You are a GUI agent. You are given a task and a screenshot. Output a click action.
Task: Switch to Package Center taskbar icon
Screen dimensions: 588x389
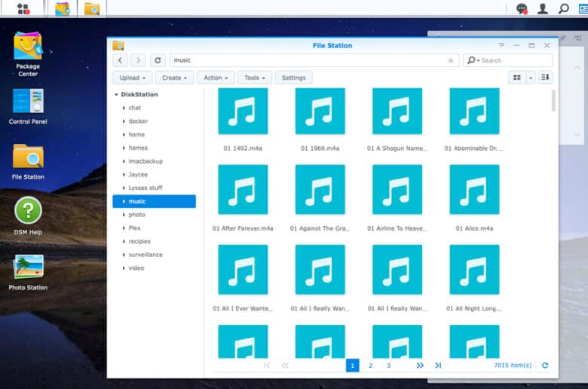[63, 8]
